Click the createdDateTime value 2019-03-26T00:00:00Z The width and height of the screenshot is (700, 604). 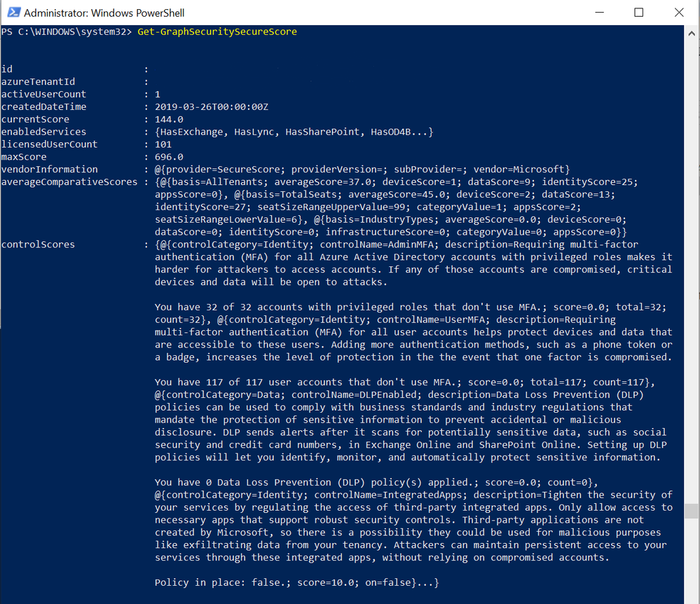pyautogui.click(x=212, y=107)
